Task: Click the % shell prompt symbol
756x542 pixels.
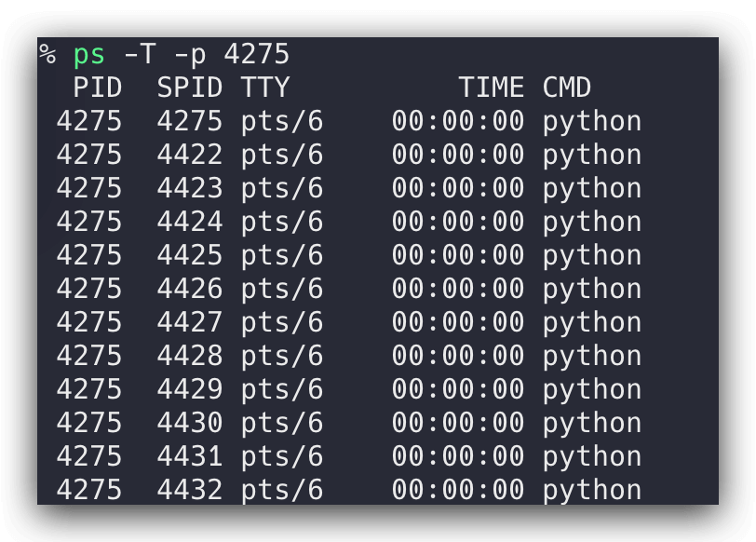Action: point(47,55)
